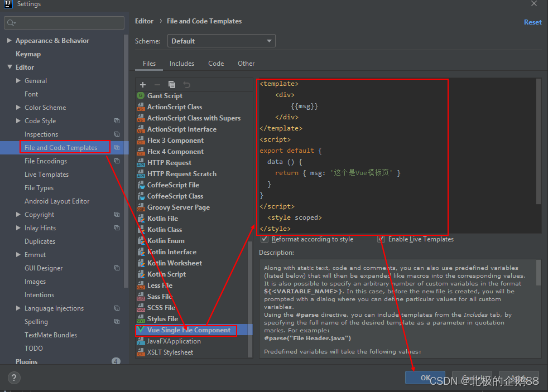This screenshot has width=548, height=392.
Task: Click the copy template icon
Action: point(172,84)
